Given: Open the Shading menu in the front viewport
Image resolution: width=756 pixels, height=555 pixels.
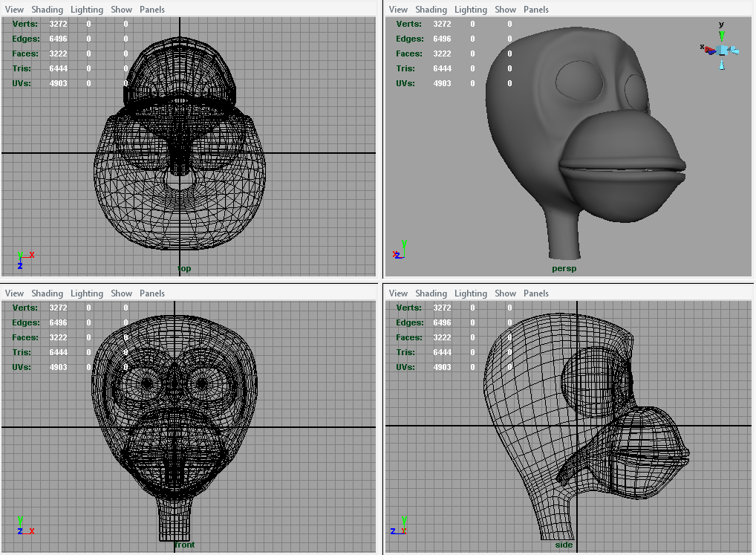Looking at the screenshot, I should tap(48, 293).
